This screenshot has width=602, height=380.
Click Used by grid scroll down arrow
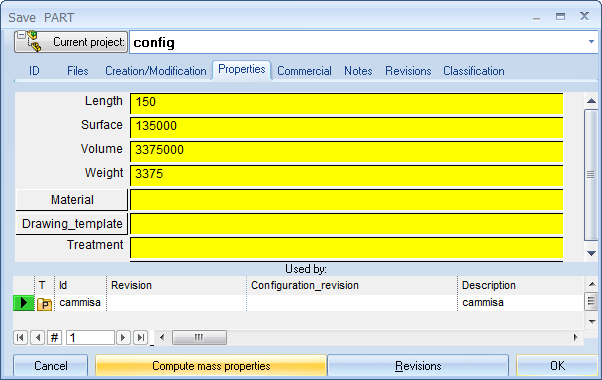[x=592, y=321]
